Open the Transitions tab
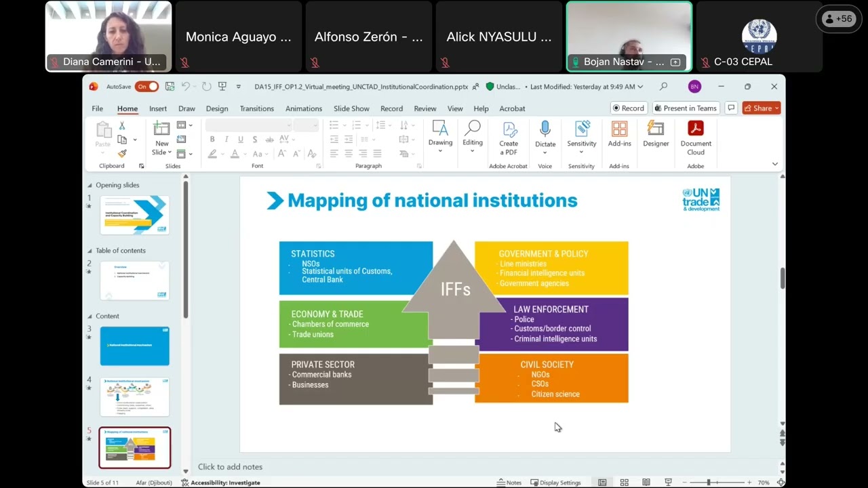 (x=257, y=108)
